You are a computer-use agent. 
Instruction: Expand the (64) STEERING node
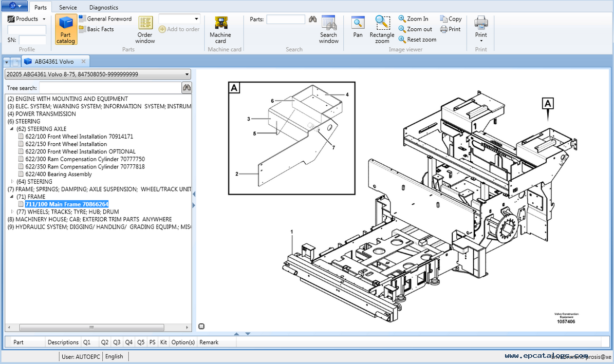pos(12,182)
